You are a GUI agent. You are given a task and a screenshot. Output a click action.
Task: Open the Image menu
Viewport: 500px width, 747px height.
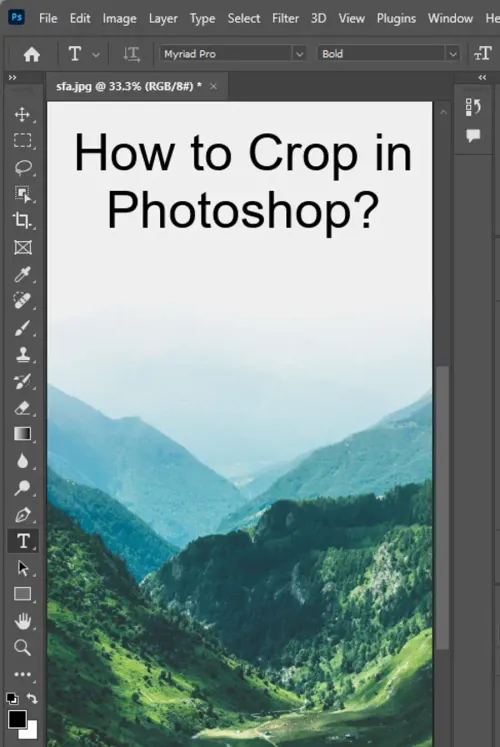point(120,19)
